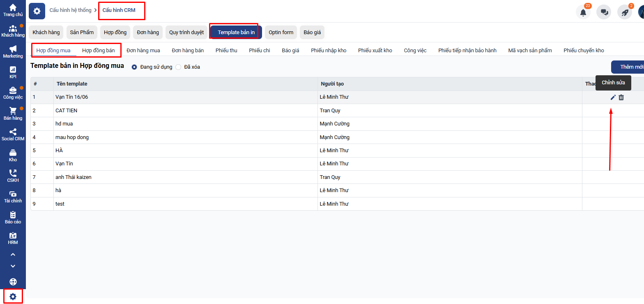Expand sidebar with the down chevron
This screenshot has width=644, height=304.
tap(13, 266)
